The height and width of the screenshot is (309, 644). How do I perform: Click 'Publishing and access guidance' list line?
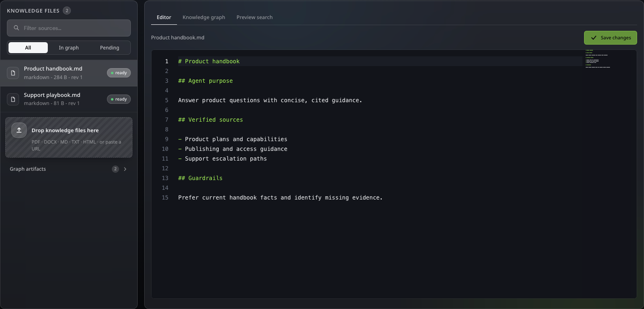pos(233,149)
